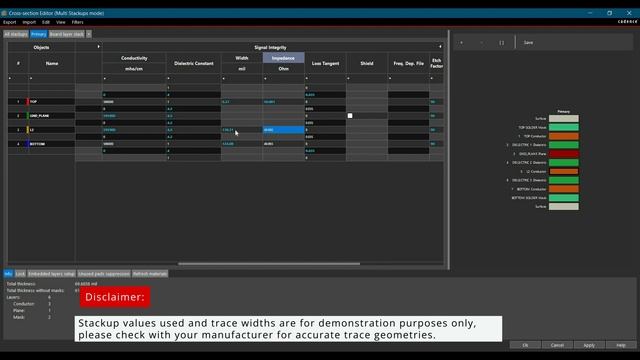The height and width of the screenshot is (360, 640).
Task: Select the Impedance cell of BOTTOM row
Action: (x=283, y=144)
